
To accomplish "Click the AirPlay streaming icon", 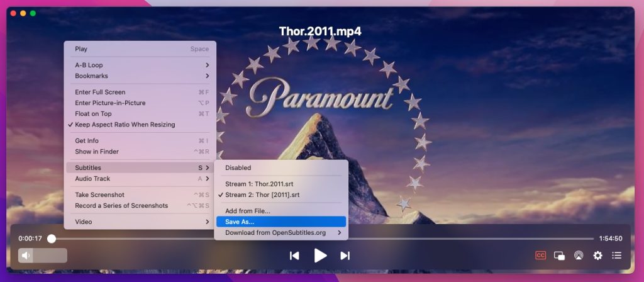I will (579, 256).
